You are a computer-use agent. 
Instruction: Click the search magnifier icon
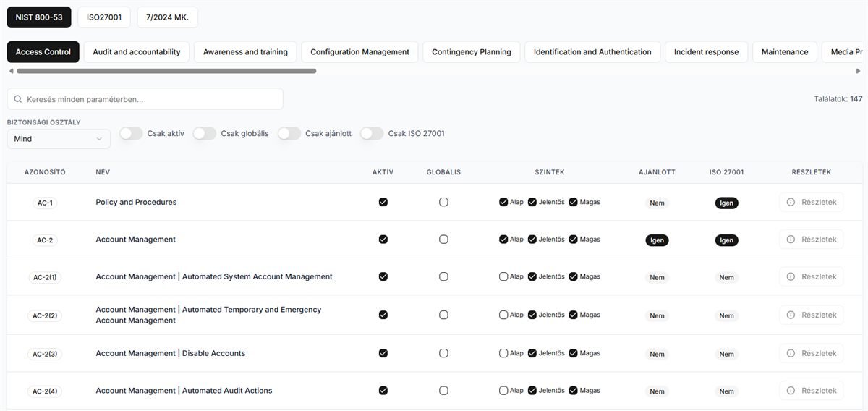click(x=18, y=99)
